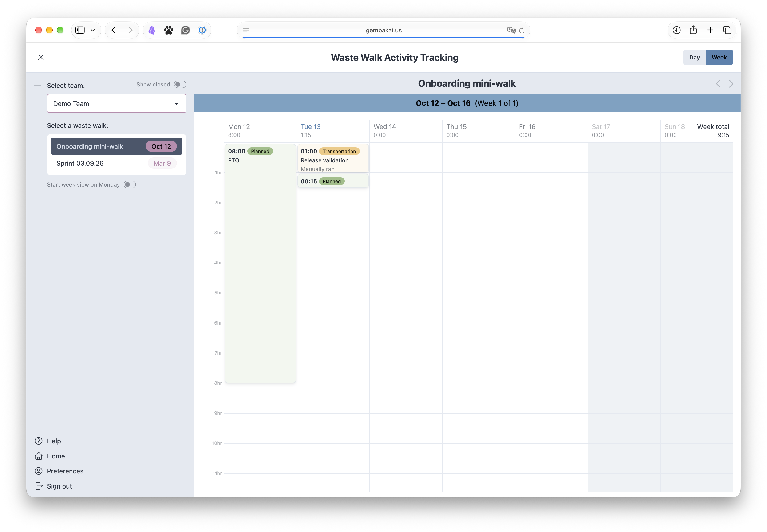Reload the gembakai.us page

(522, 30)
